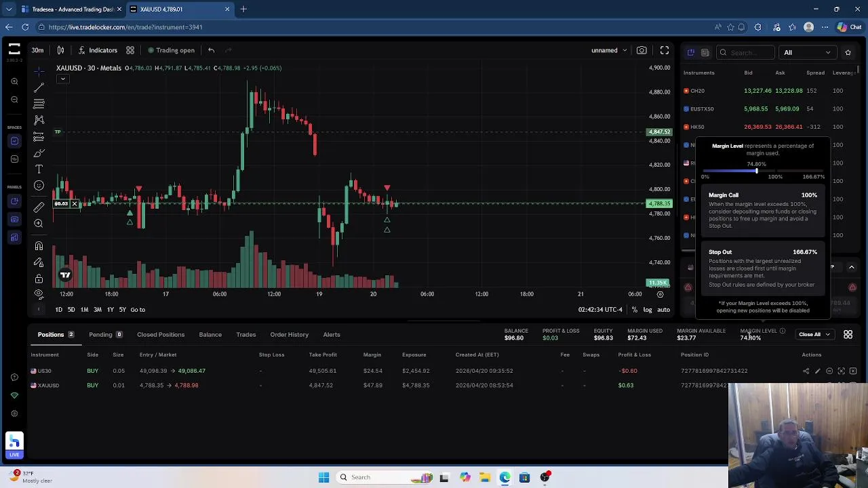The image size is (868, 488).
Task: Select the brush drawing tool
Action: [39, 153]
